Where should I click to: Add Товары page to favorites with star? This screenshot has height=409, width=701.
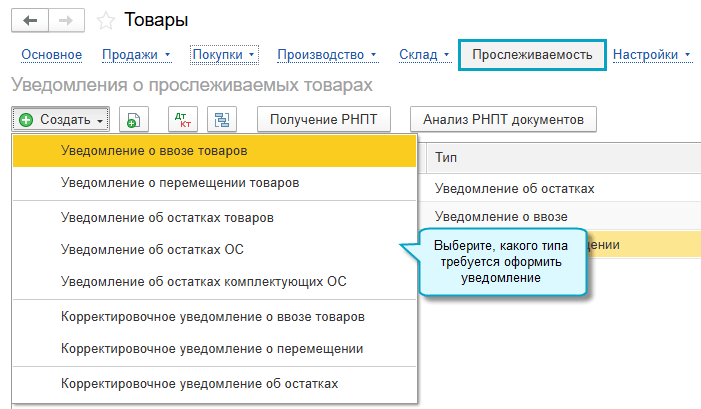(106, 21)
